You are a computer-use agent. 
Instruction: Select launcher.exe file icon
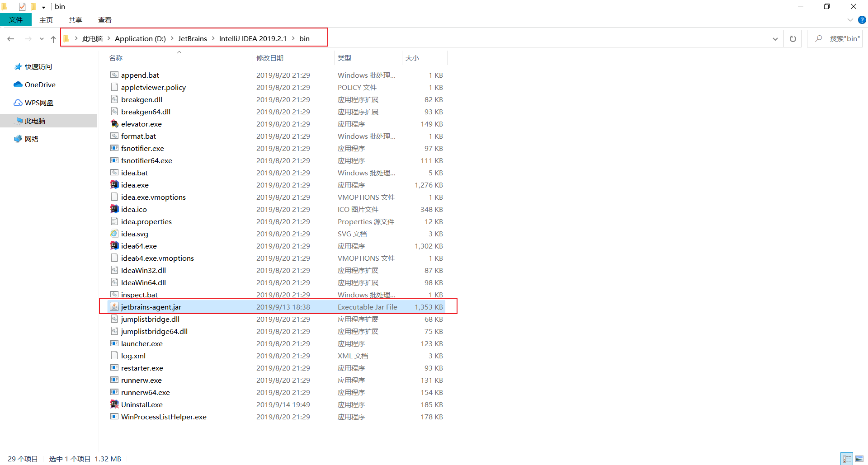click(114, 343)
